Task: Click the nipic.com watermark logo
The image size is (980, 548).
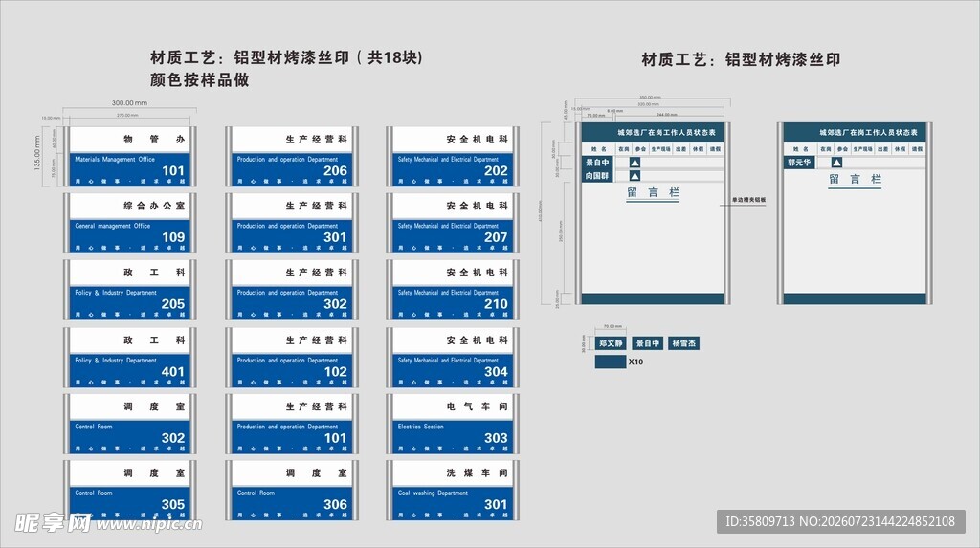Action: (108, 523)
